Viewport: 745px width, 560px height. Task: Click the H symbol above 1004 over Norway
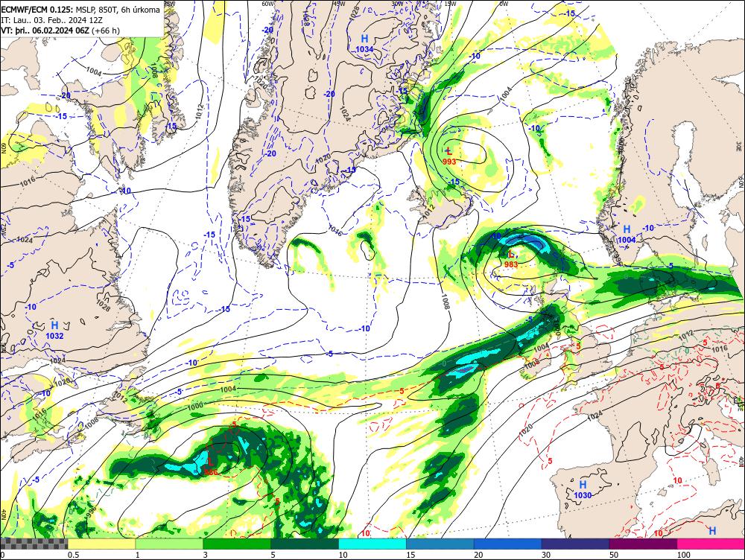(627, 230)
